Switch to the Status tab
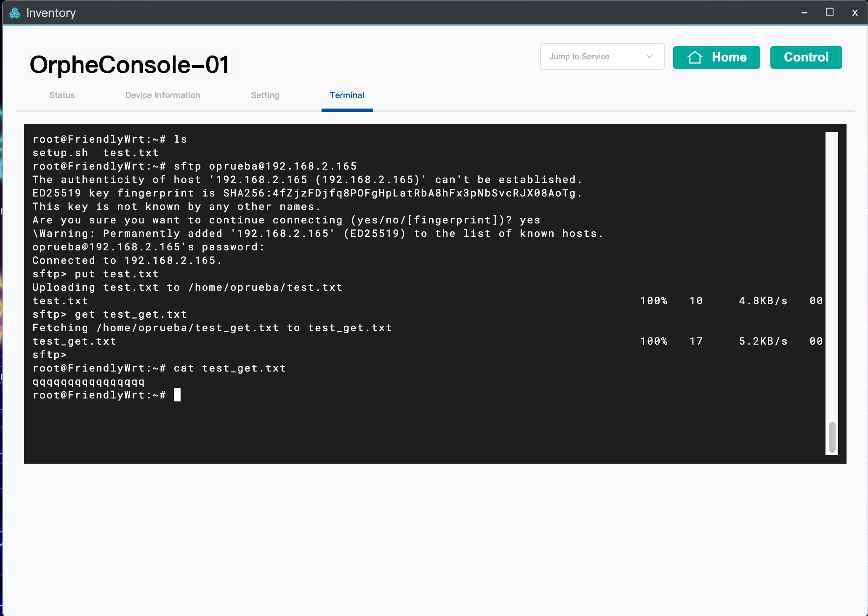868x616 pixels. [x=62, y=95]
